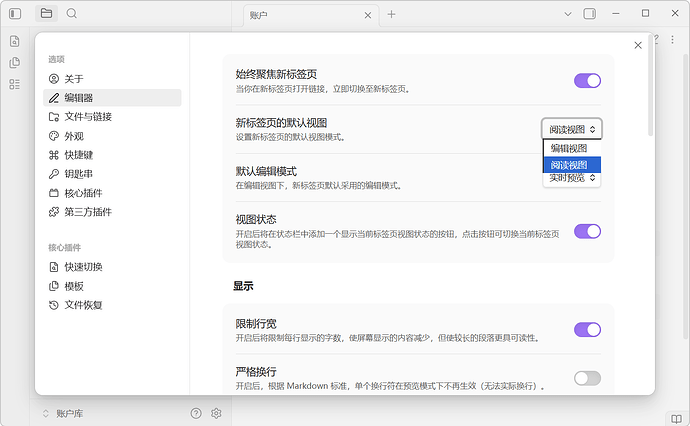Open the 外观 settings section

74,136
